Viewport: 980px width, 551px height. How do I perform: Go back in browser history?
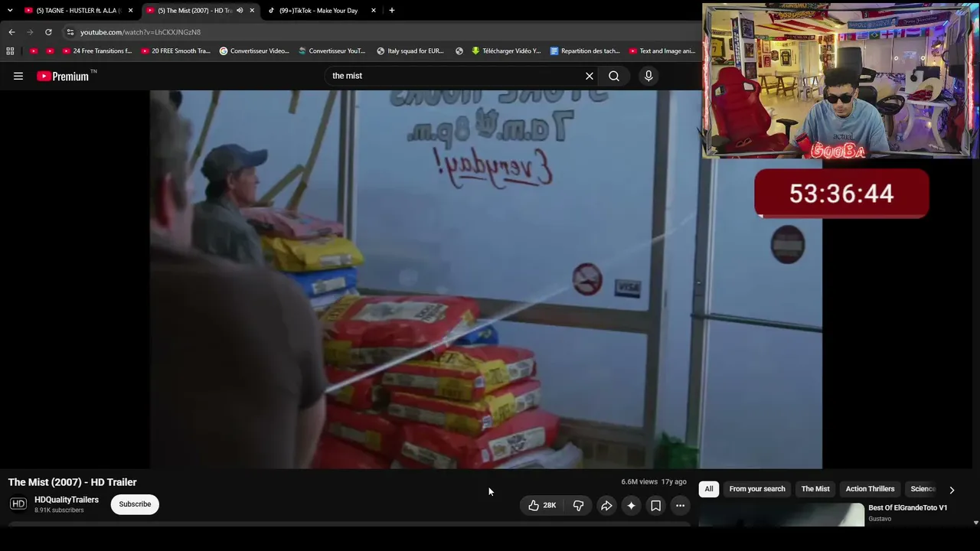pos(11,32)
